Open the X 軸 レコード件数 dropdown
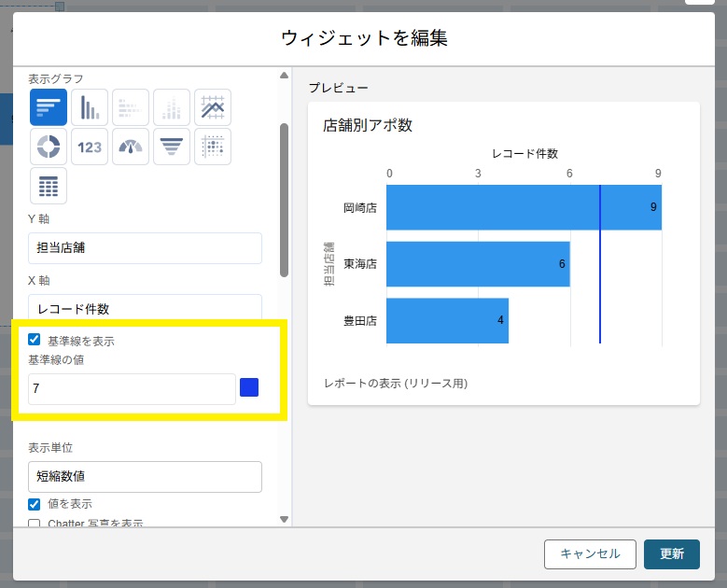The height and width of the screenshot is (588, 727). click(x=145, y=308)
